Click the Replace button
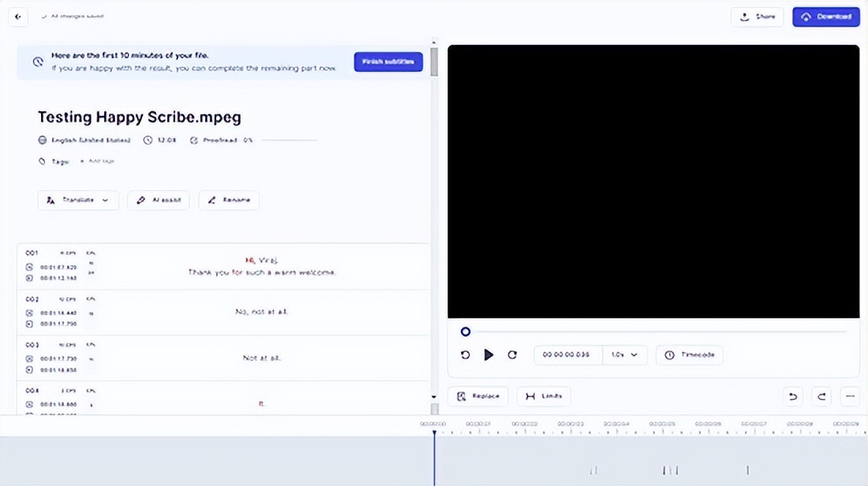Image resolution: width=868 pixels, height=486 pixels. (x=477, y=396)
